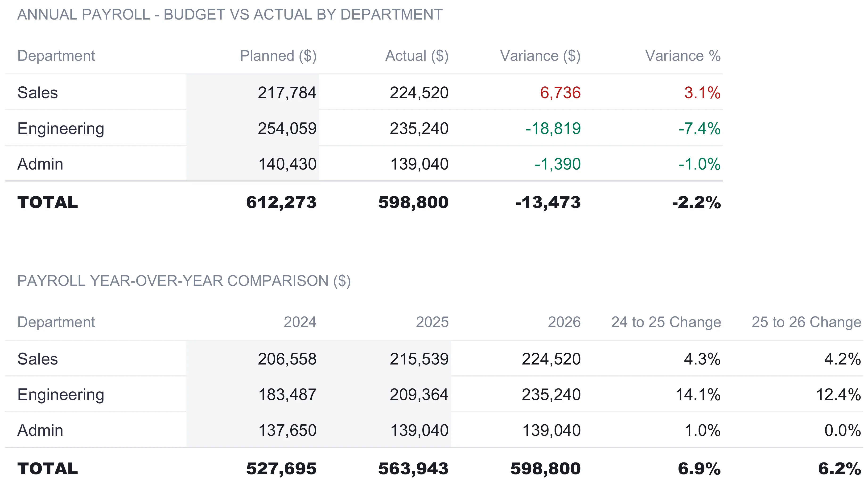
Task: Select Engineering variance -18,819
Action: 553,128
